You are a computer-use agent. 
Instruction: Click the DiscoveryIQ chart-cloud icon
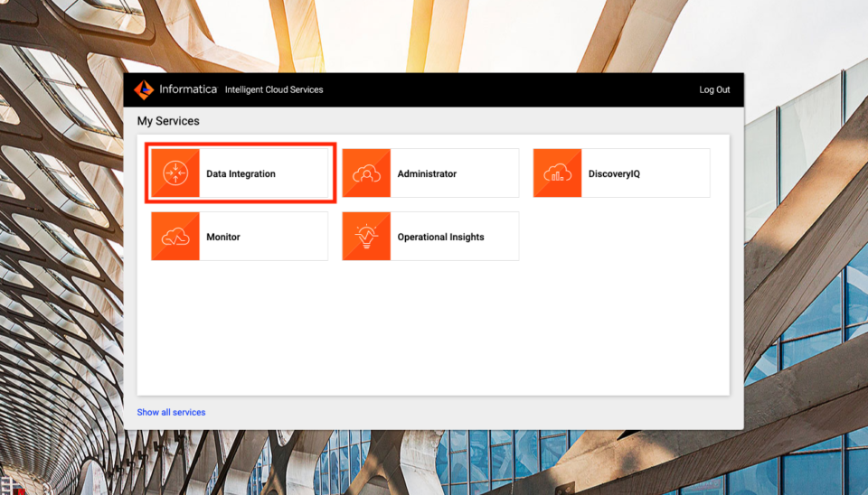(558, 173)
